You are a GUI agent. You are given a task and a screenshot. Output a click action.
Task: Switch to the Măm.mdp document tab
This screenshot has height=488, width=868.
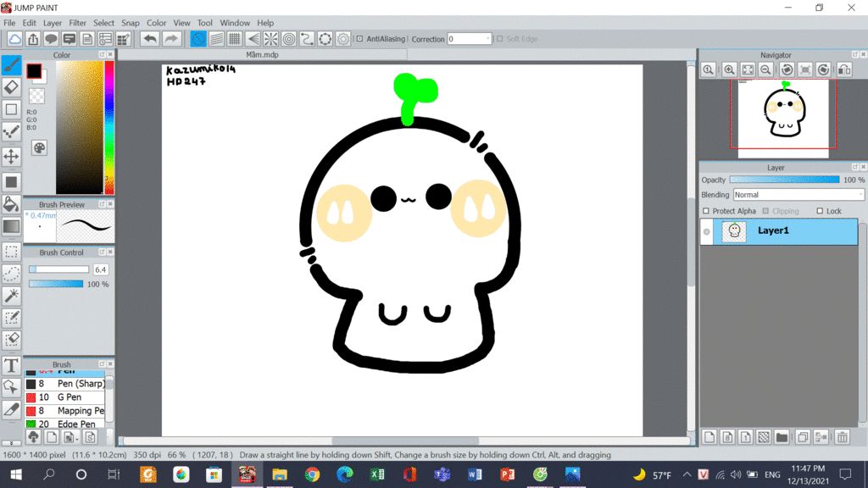tap(263, 55)
